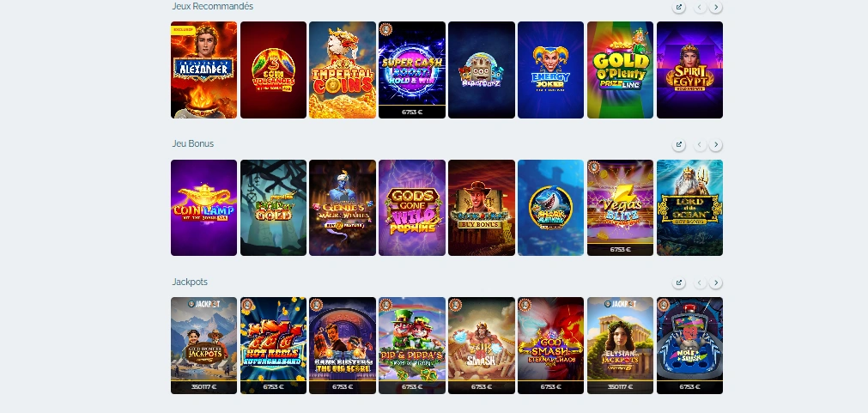Go back in the Jackpots carousel
This screenshot has height=413, width=868.
(700, 282)
